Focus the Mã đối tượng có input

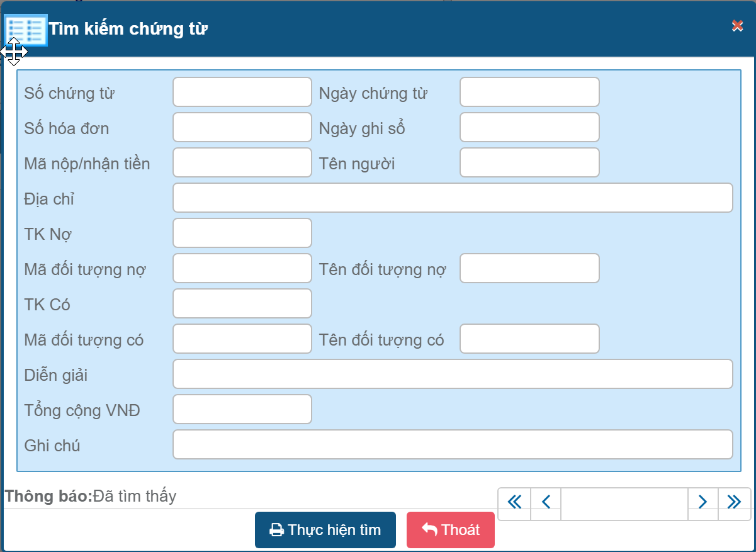(x=242, y=339)
